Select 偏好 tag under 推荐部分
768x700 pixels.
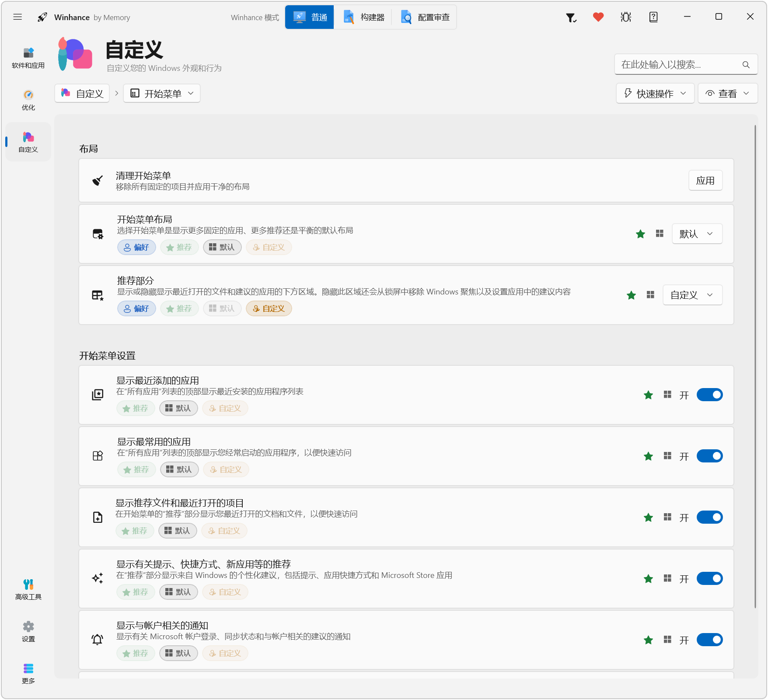pos(136,308)
